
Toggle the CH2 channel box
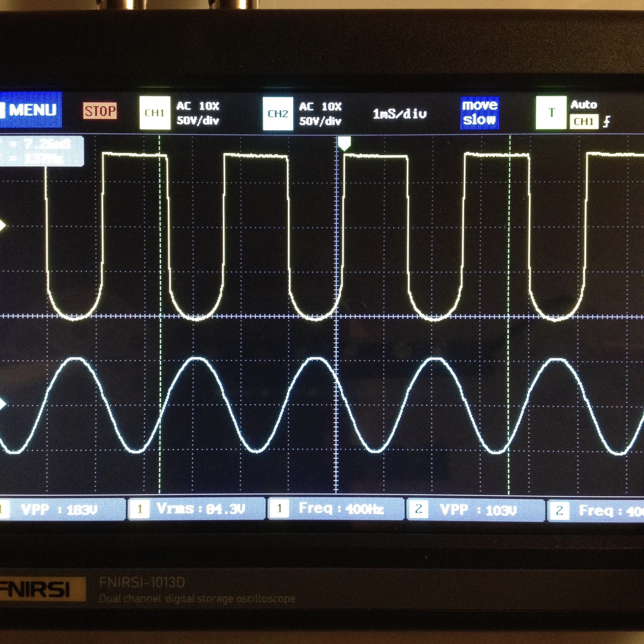pyautogui.click(x=278, y=113)
